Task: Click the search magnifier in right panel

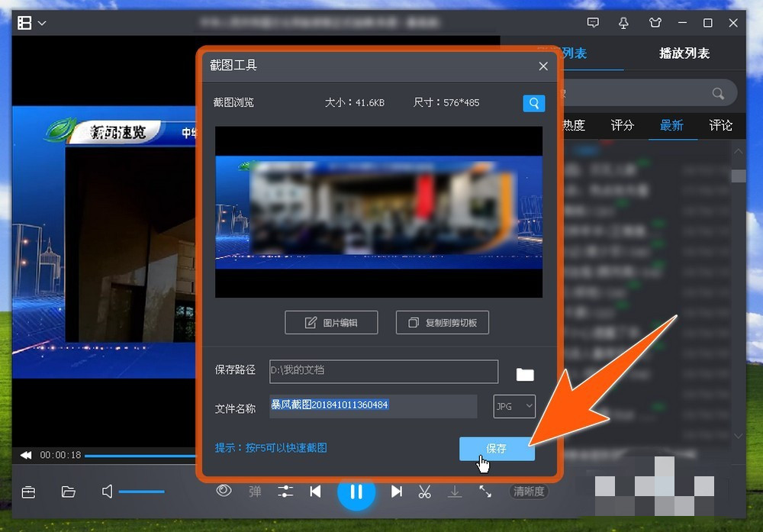Action: click(x=718, y=93)
